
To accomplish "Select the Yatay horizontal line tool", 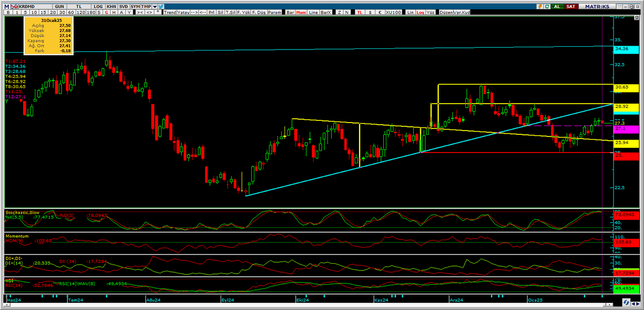I will pos(183,12).
